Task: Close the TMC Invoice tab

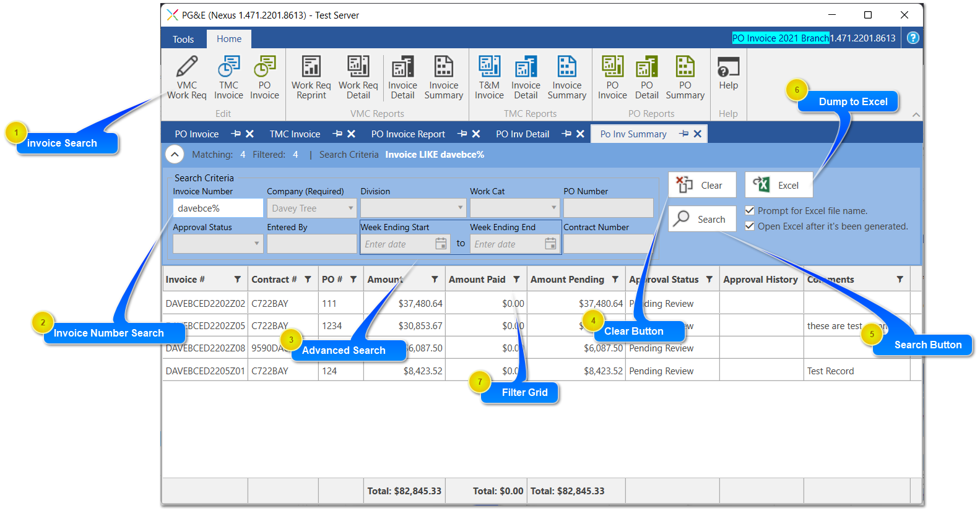Action: [x=351, y=134]
